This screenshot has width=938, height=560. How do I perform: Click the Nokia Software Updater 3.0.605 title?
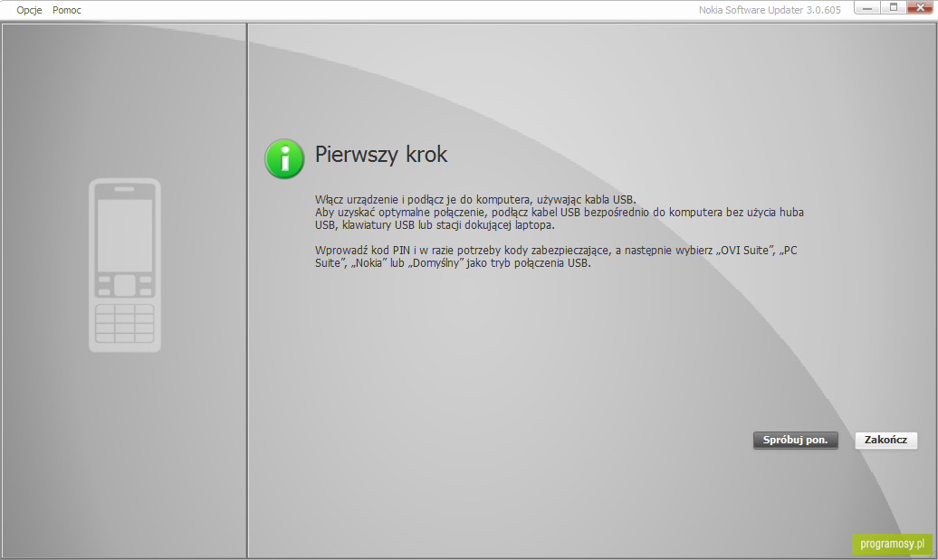[x=770, y=10]
